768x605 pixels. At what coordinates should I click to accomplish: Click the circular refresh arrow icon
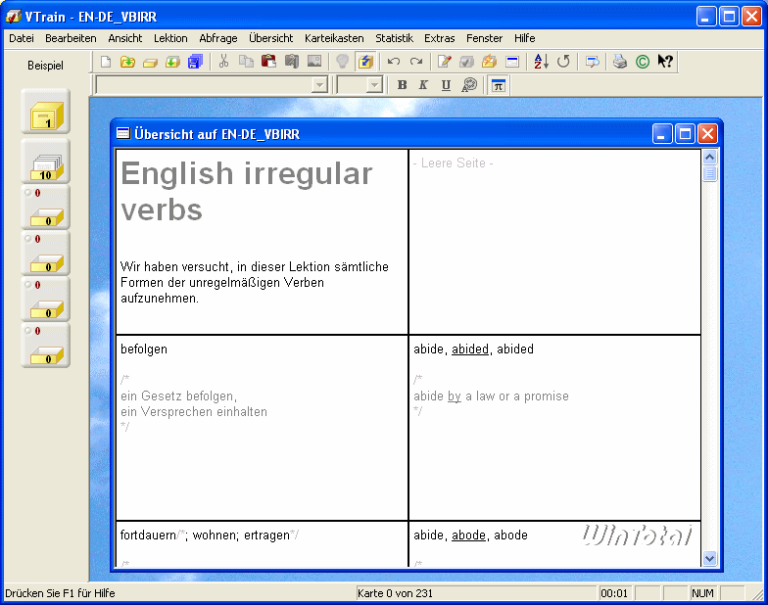pyautogui.click(x=563, y=62)
